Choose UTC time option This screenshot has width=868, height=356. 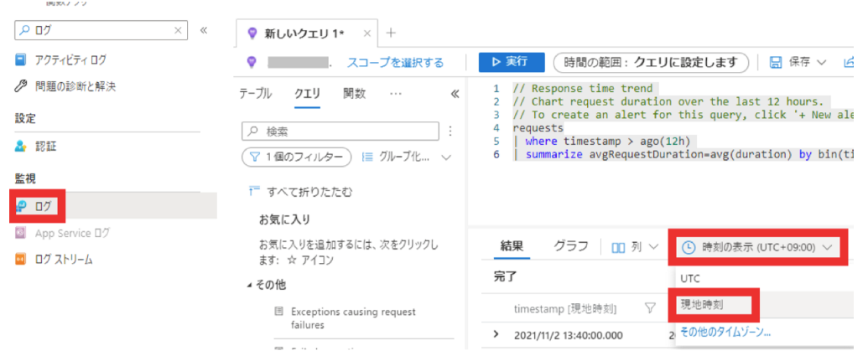click(x=690, y=279)
